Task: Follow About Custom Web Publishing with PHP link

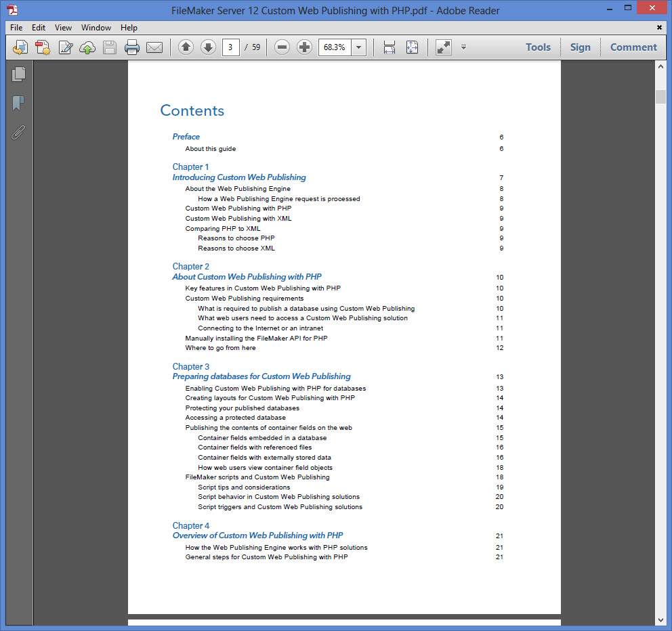Action: [x=247, y=277]
